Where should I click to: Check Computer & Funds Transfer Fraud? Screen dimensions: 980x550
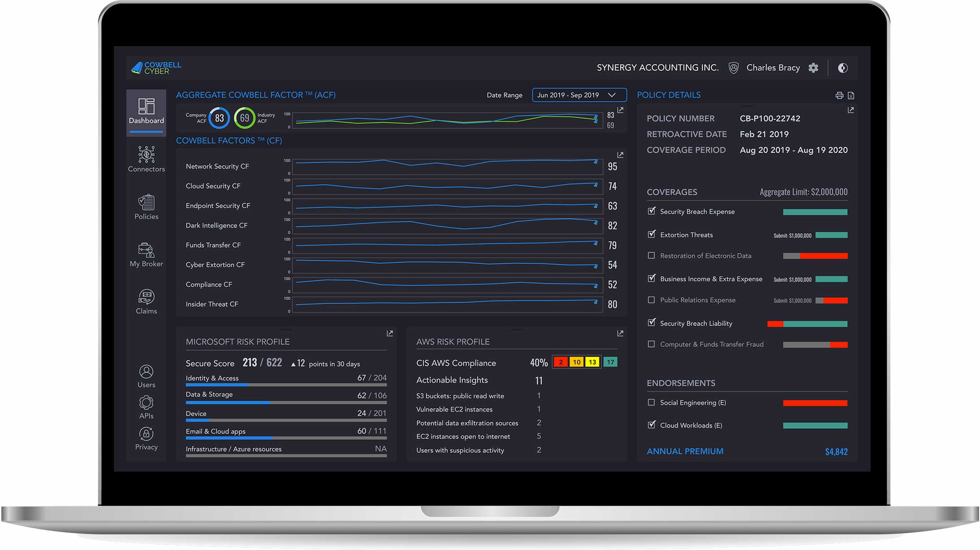coord(652,344)
